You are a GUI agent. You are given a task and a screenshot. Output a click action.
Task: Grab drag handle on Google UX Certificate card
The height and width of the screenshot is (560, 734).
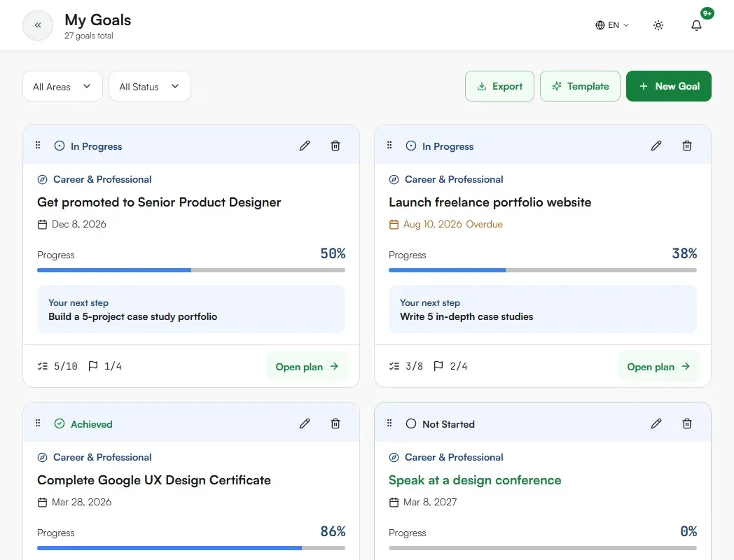point(38,423)
